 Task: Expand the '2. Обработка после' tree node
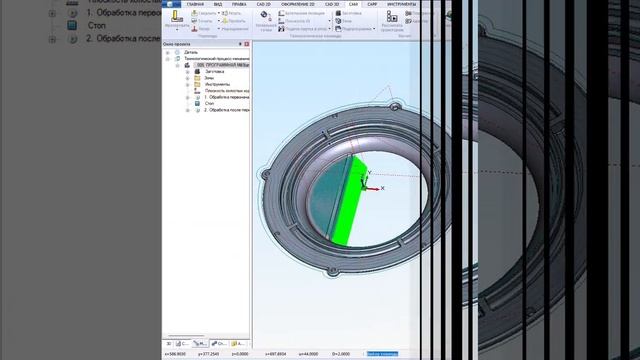click(187, 110)
